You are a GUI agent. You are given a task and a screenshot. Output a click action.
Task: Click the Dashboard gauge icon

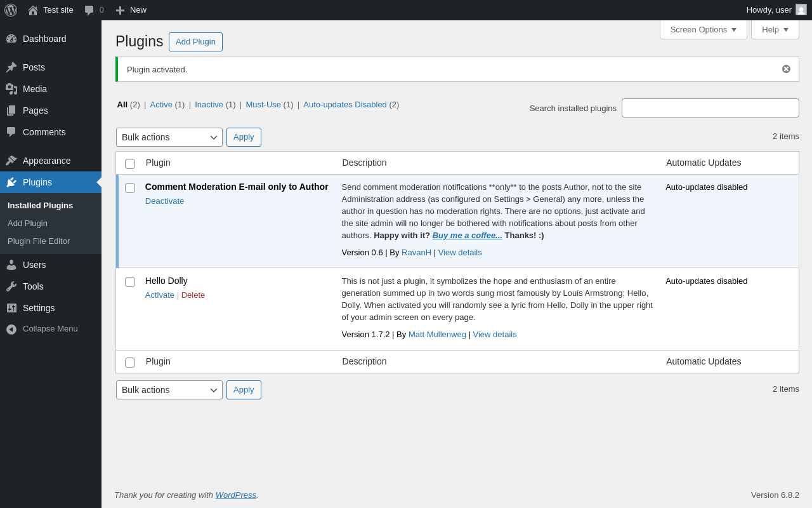(11, 39)
